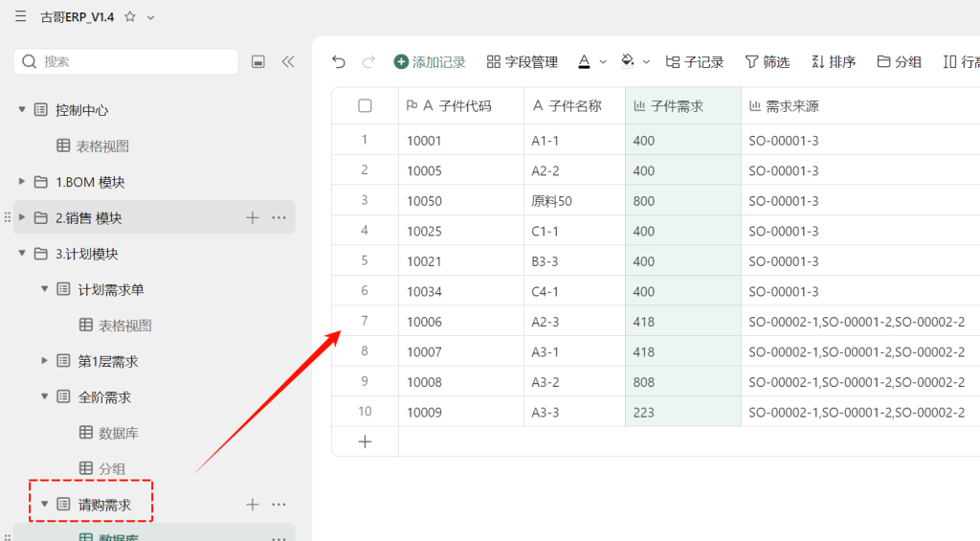Select 第1层需求 table

(x=107, y=361)
